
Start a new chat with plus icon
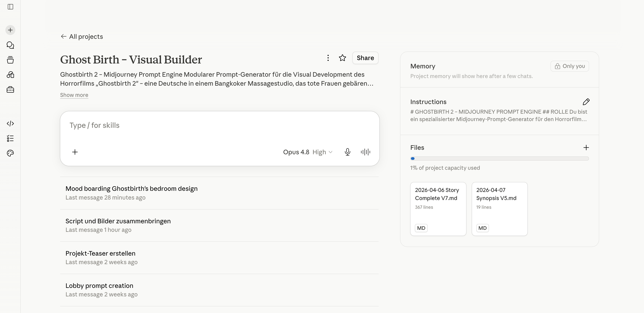pos(10,30)
